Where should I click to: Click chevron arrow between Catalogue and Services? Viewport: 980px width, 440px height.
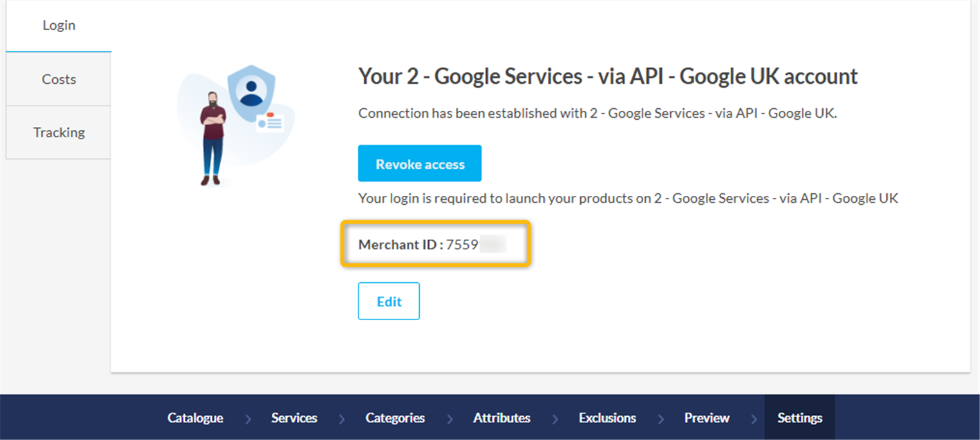tap(248, 419)
